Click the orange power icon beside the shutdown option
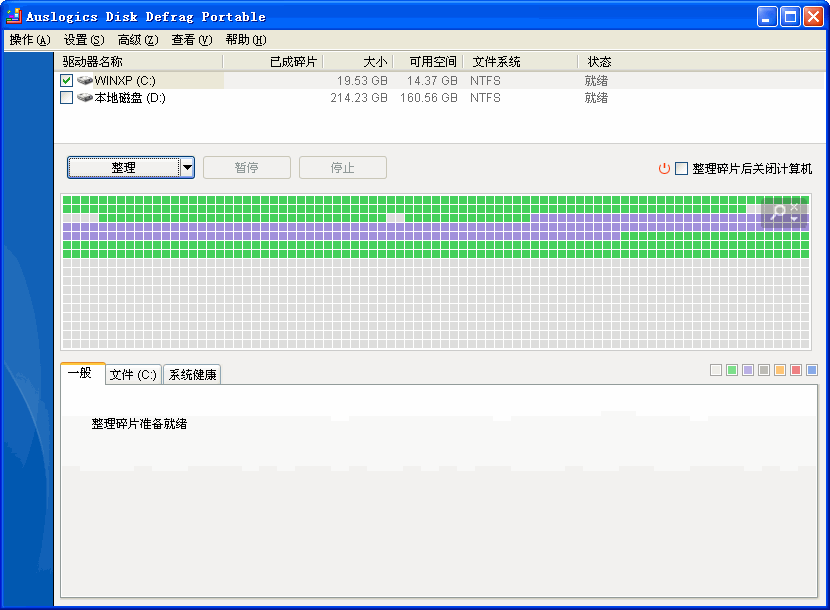 (664, 168)
